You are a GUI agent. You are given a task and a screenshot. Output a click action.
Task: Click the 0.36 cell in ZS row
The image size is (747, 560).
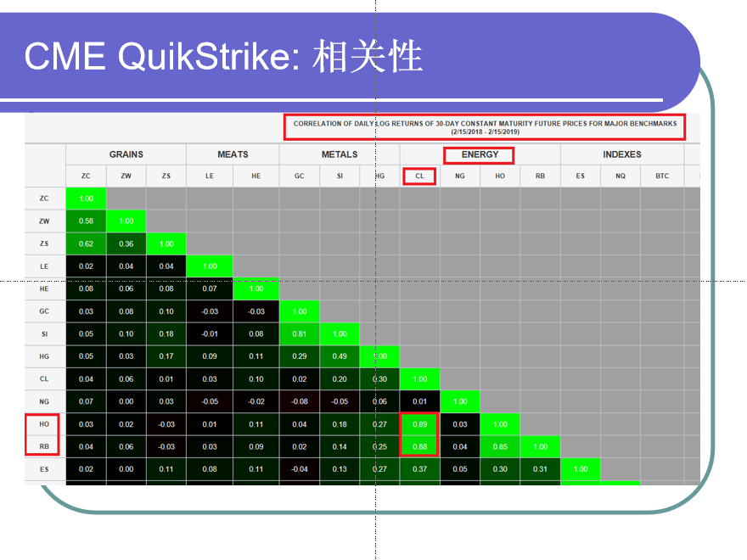(x=126, y=244)
